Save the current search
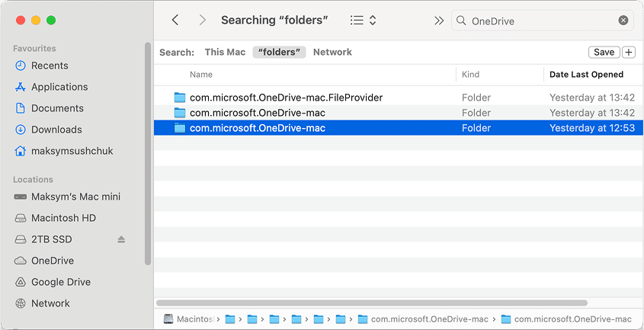 coord(604,52)
